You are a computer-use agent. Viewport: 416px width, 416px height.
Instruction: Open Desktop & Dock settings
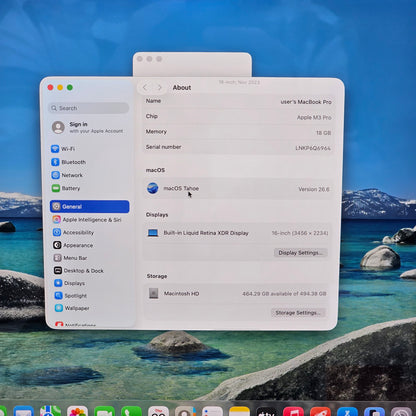click(79, 270)
